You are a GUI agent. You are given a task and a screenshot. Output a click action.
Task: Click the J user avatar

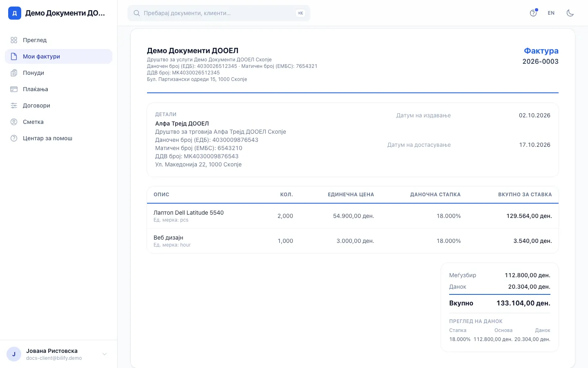[x=14, y=354]
